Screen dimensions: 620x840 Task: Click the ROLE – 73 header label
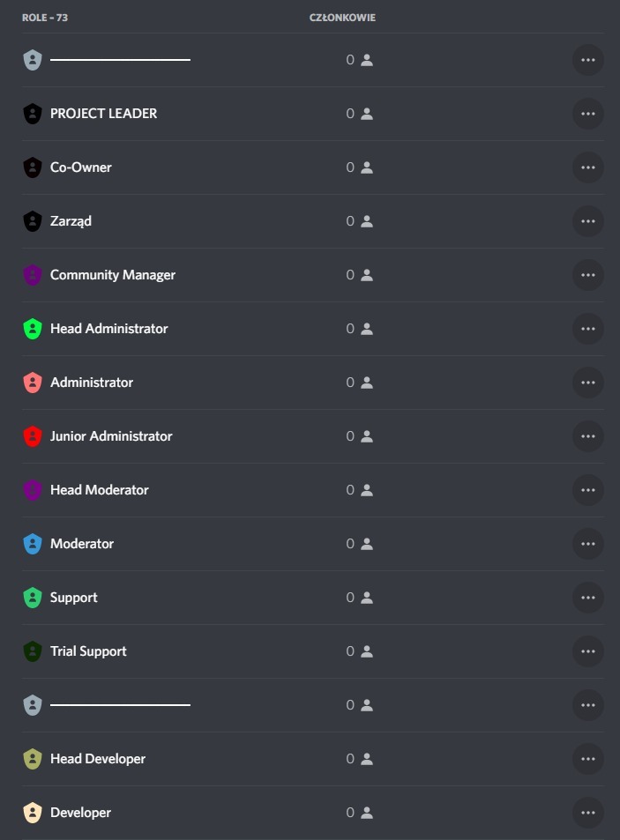pos(46,17)
